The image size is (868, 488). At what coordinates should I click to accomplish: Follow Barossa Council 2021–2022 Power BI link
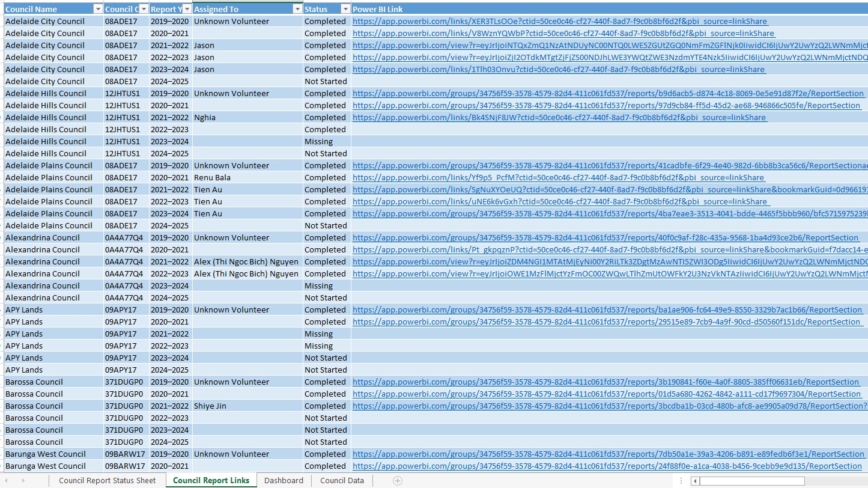[607, 406]
